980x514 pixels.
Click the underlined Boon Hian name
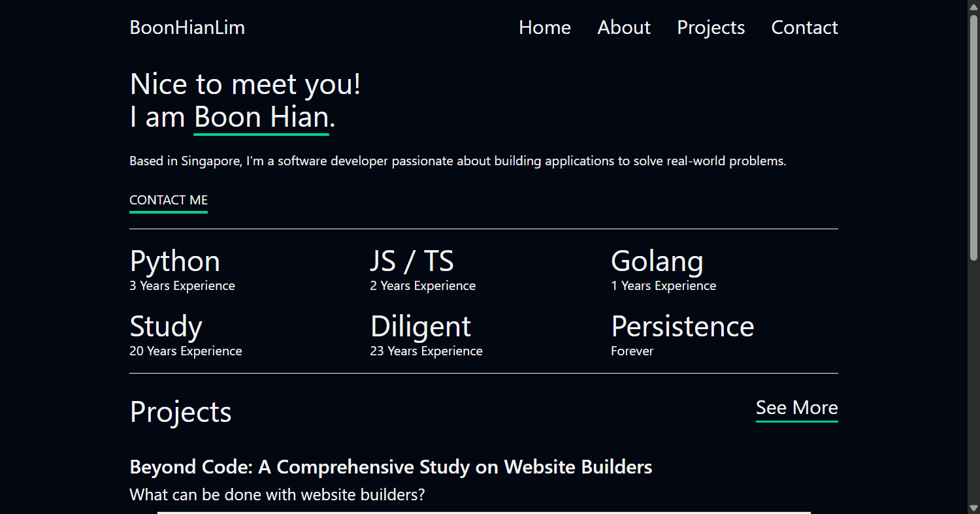261,118
